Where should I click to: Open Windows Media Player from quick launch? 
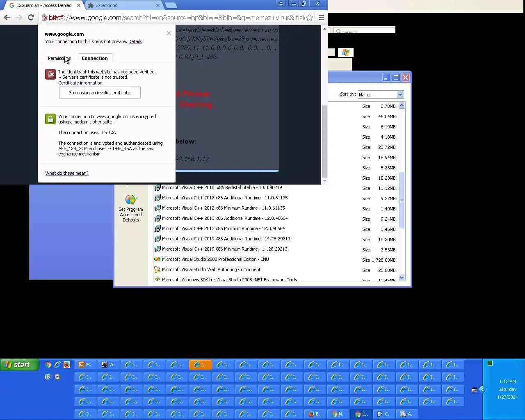tap(57, 377)
